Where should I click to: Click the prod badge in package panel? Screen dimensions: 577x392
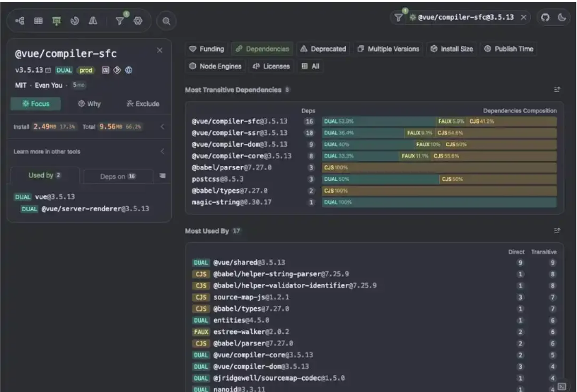(86, 70)
